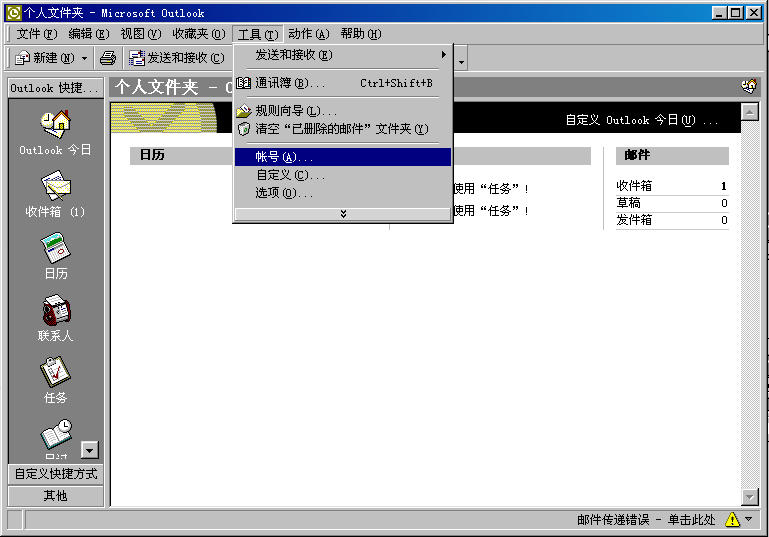Open 草稿 link in 邮件 section
The width and height of the screenshot is (769, 537).
tap(628, 203)
